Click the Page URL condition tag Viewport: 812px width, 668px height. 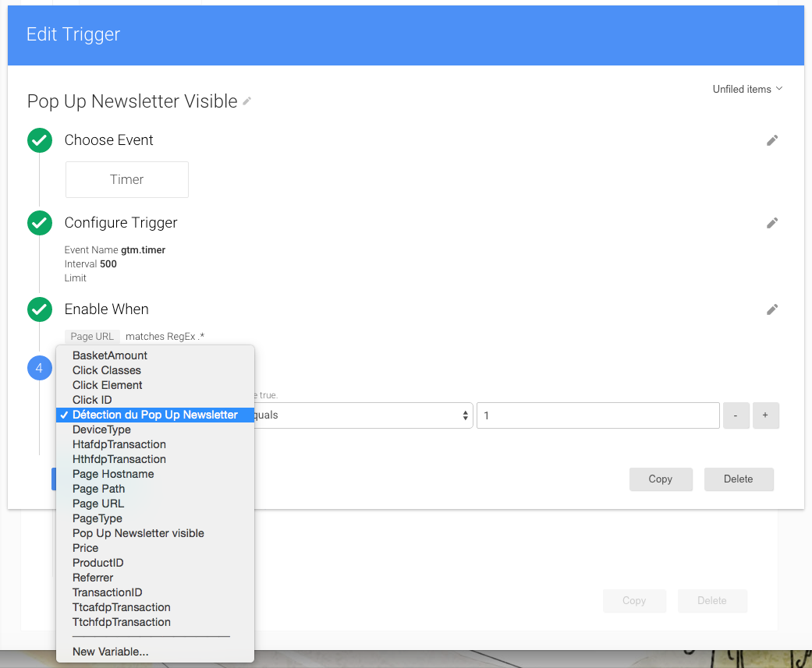click(92, 336)
